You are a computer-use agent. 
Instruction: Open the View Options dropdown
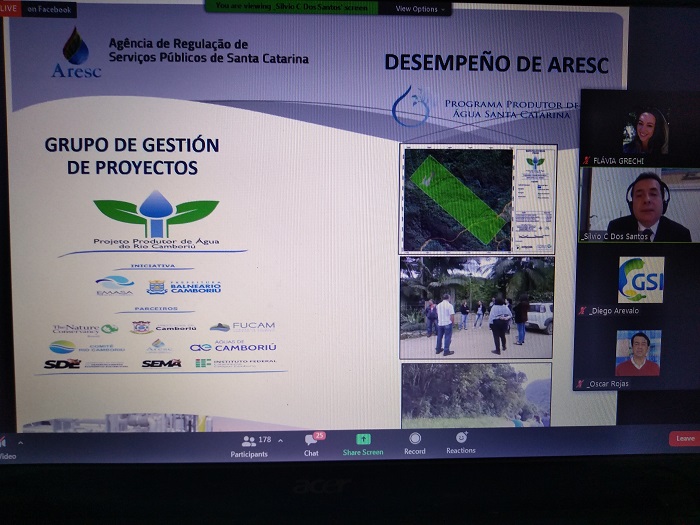point(420,9)
